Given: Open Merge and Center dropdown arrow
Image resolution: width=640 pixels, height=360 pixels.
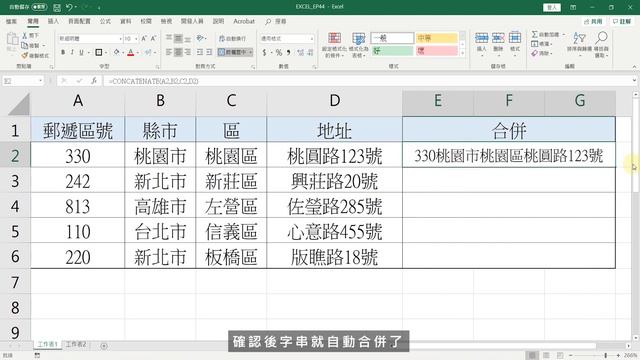Looking at the screenshot, I should tap(250, 52).
